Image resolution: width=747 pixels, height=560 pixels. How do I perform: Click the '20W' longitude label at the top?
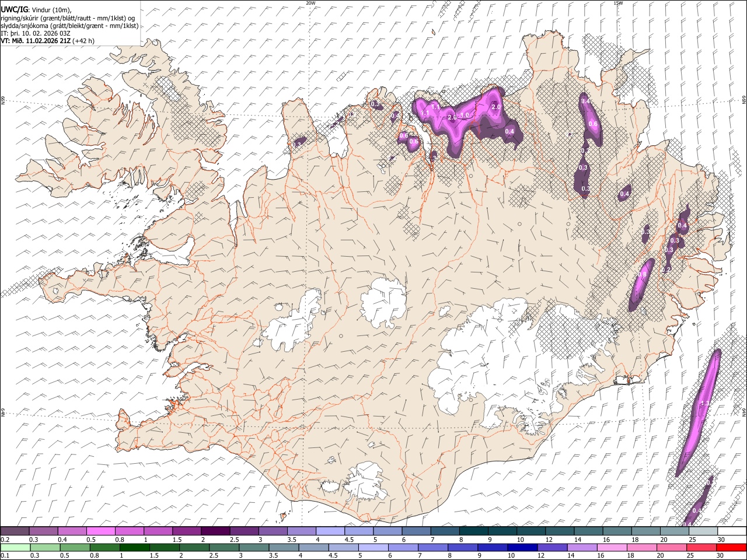coord(310,3)
